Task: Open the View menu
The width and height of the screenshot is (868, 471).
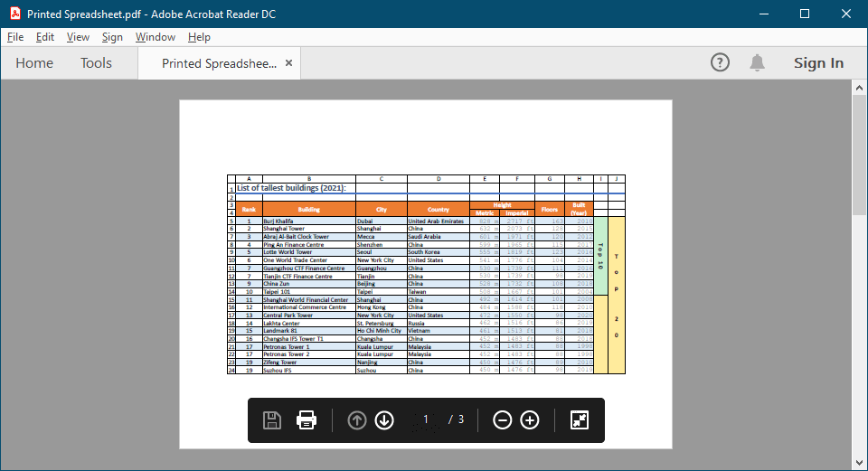Action: tap(79, 37)
